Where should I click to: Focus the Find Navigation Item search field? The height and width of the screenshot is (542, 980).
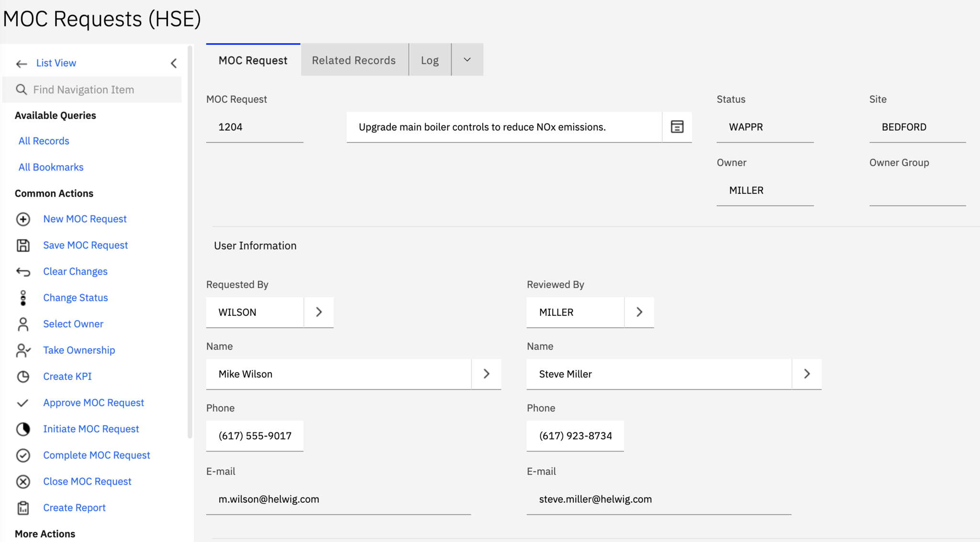pyautogui.click(x=92, y=89)
